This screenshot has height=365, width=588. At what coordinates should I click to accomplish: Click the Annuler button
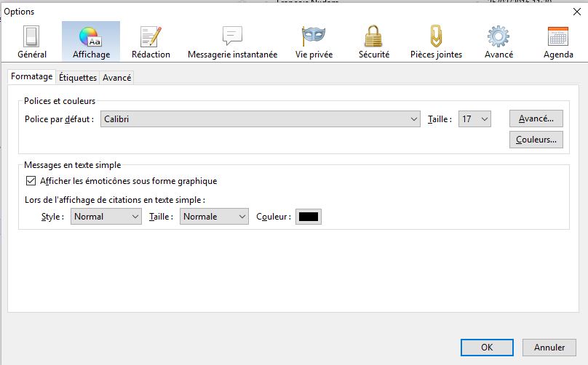tap(549, 348)
